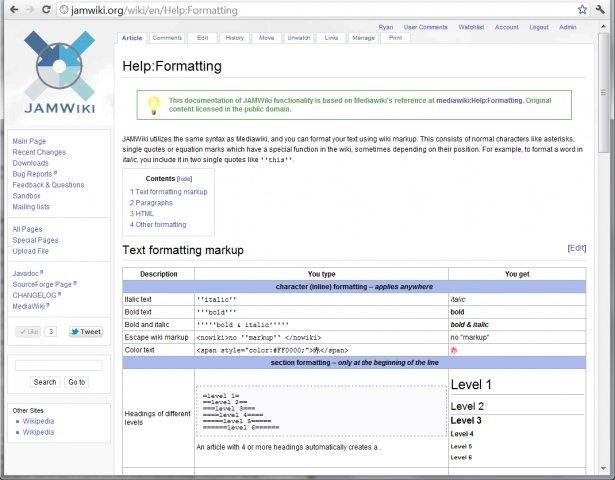The height and width of the screenshot is (480, 615).
Task: Open the Watchlist link
Action: (471, 27)
